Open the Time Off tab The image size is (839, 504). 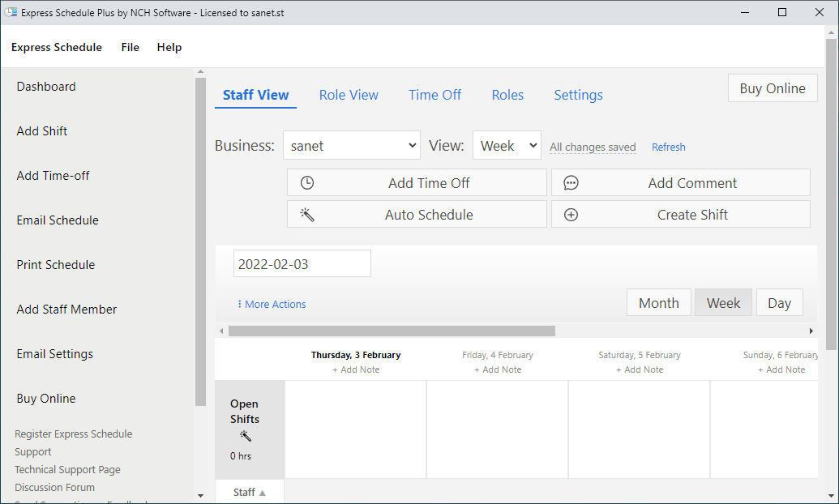[x=435, y=96]
